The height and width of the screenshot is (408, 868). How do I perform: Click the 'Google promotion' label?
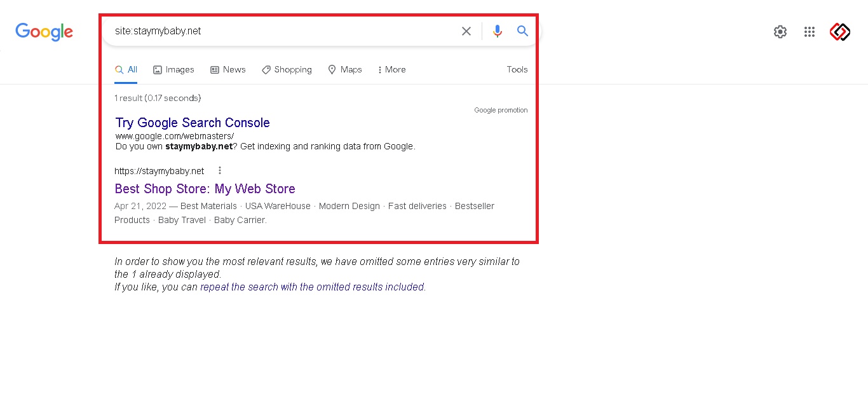click(501, 110)
